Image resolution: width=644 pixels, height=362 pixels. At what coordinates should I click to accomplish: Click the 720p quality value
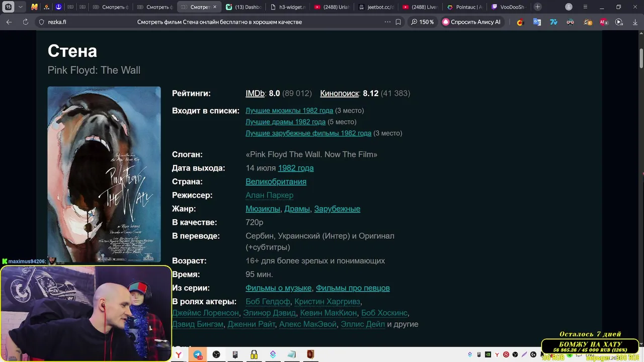[x=255, y=223]
